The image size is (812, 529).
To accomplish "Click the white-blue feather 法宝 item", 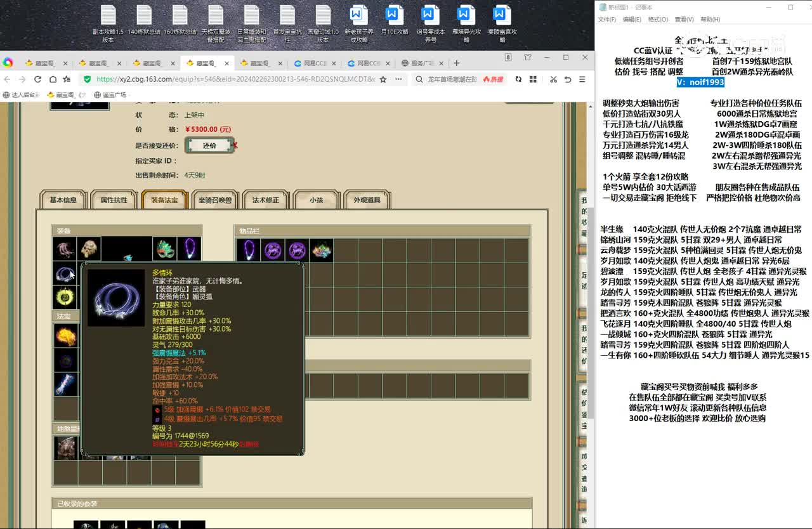I will tap(65, 384).
